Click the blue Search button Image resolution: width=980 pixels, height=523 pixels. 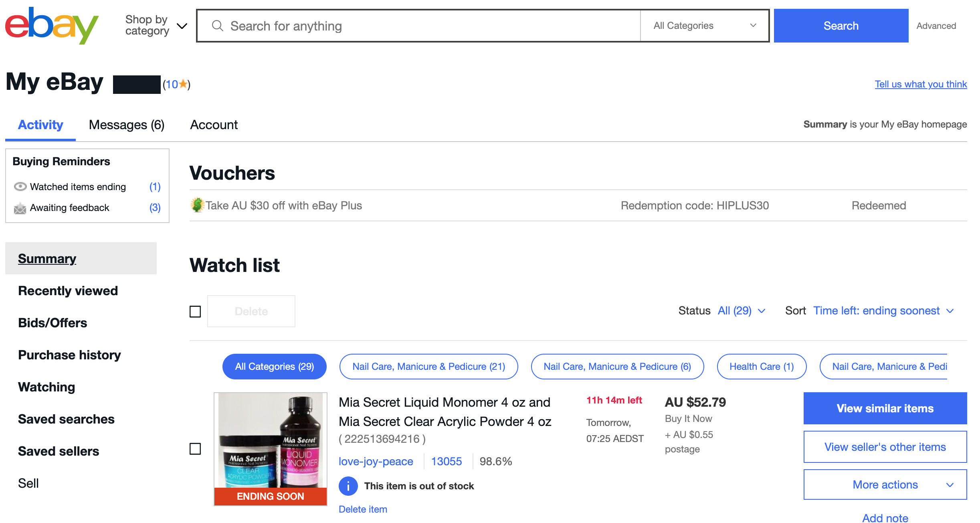(841, 26)
